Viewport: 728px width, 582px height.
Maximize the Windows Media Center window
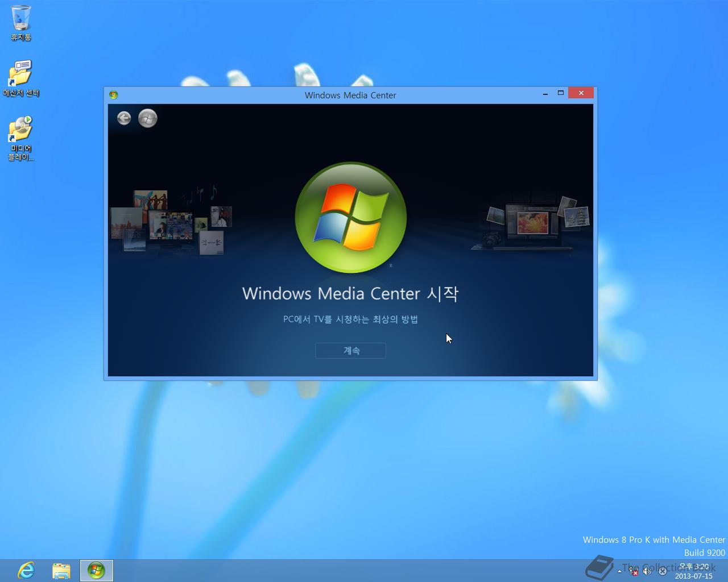[560, 93]
